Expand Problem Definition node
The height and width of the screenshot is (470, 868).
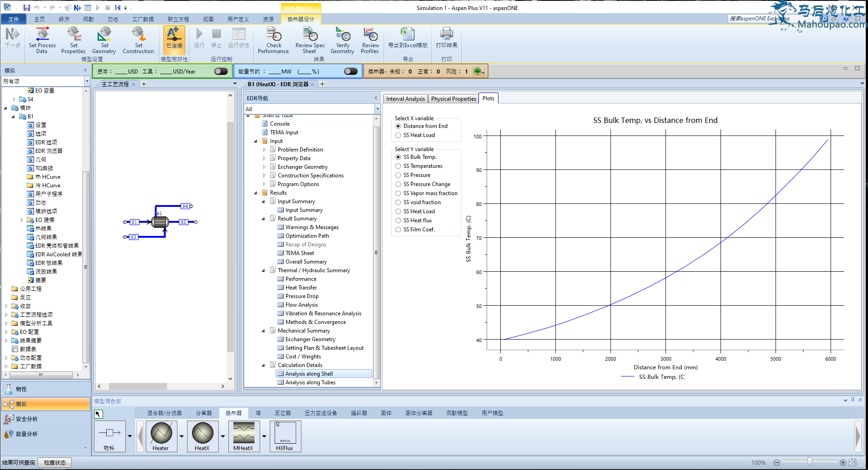[265, 150]
